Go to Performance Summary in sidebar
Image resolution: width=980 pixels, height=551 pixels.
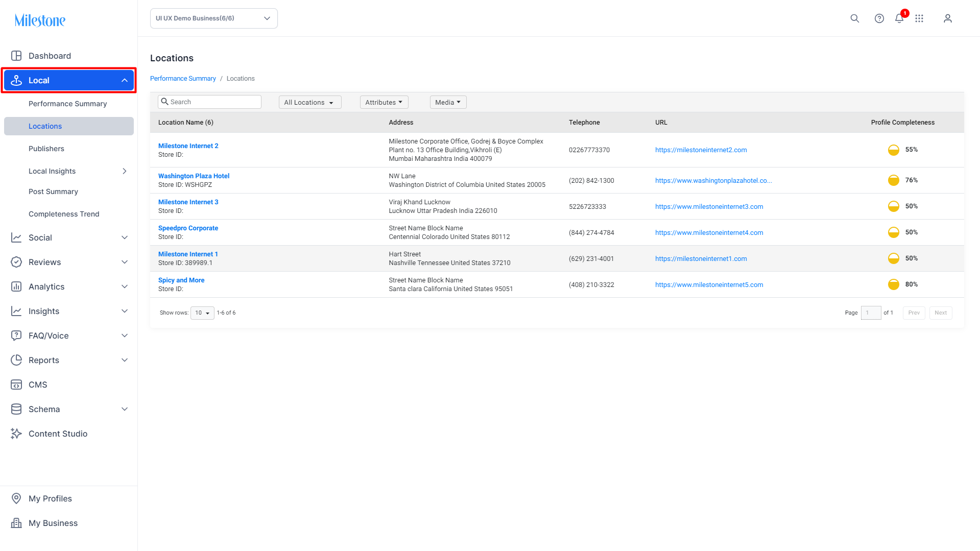point(69,104)
